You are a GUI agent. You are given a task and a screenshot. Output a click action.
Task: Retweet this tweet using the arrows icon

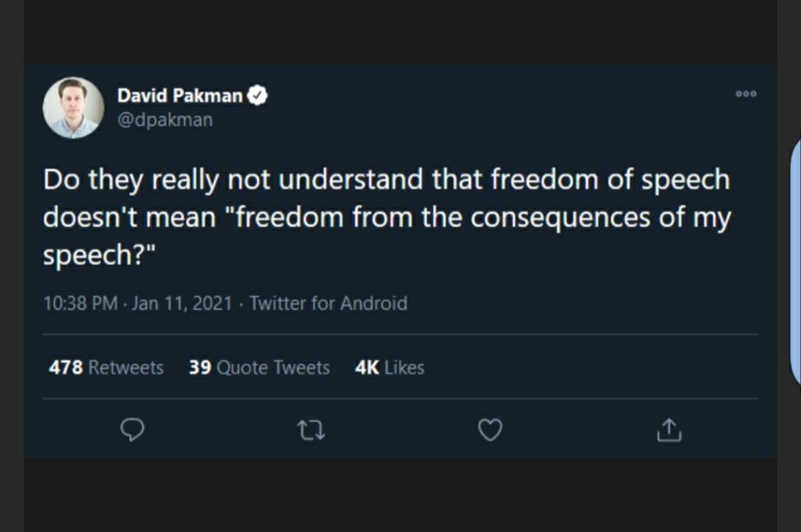pyautogui.click(x=311, y=430)
